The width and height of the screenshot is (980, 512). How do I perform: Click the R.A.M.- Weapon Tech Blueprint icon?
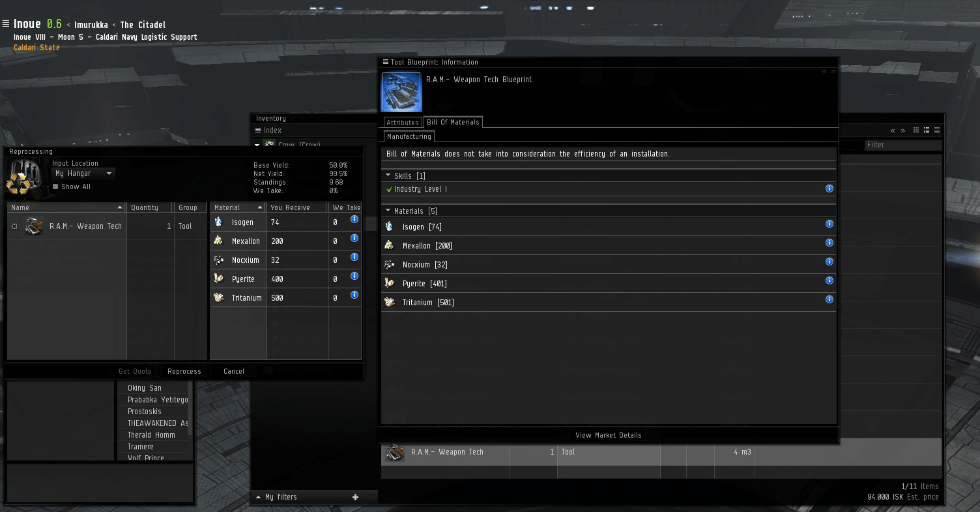401,92
